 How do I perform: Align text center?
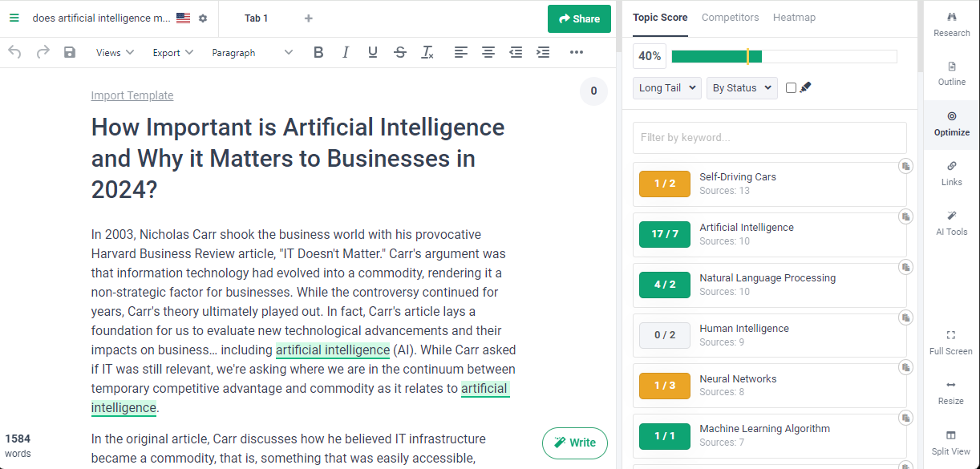click(x=488, y=52)
